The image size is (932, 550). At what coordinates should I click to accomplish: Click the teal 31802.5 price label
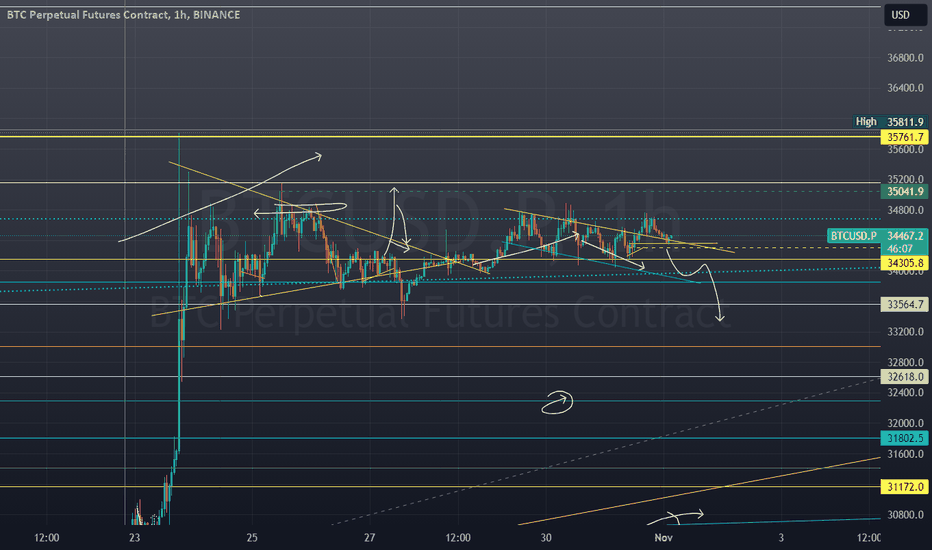904,438
